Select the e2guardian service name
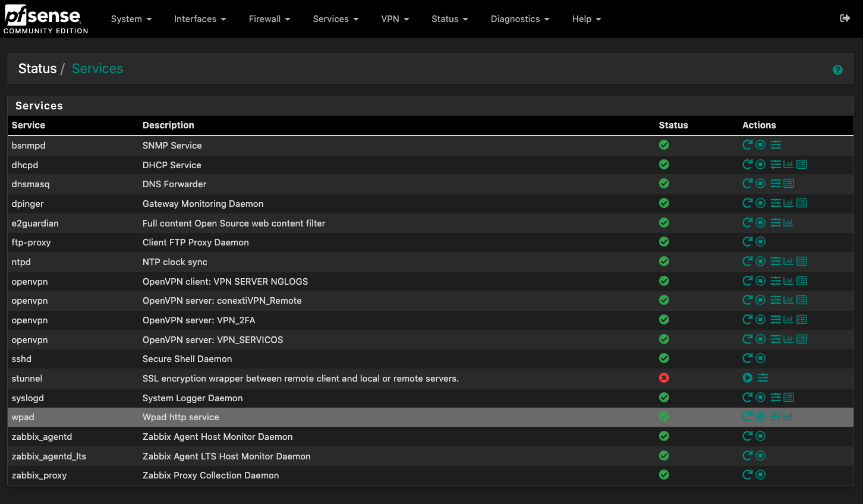Image resolution: width=863 pixels, height=504 pixels. tap(35, 223)
